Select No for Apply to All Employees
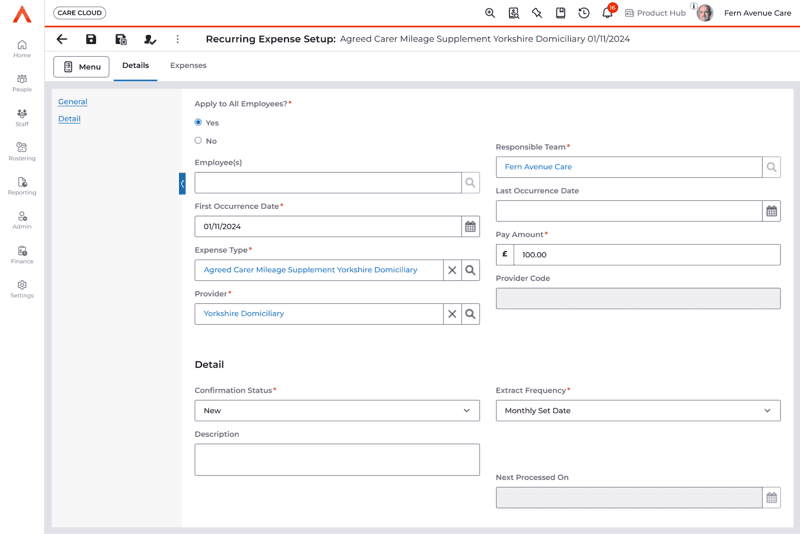Image resolution: width=800 pixels, height=534 pixels. tap(198, 141)
